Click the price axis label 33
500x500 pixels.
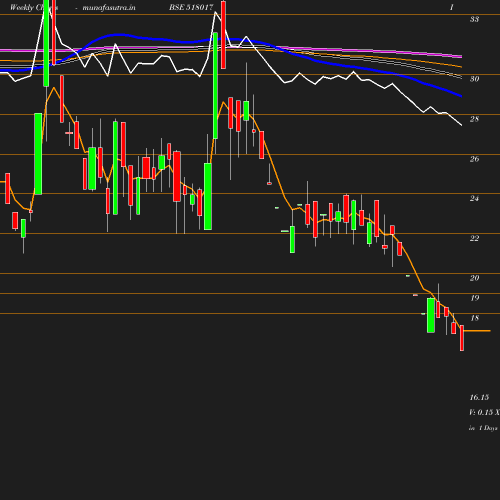tap(474, 19)
